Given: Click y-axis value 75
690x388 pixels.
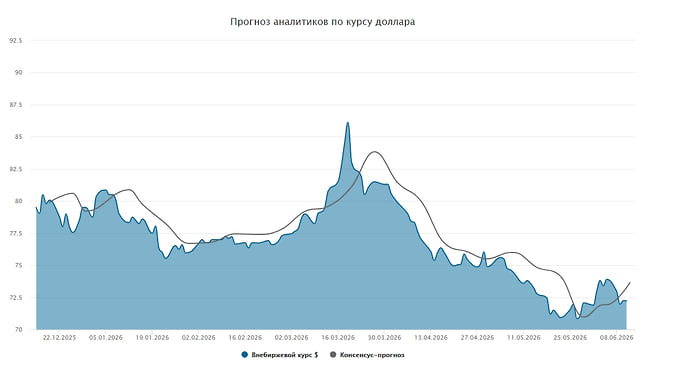Looking at the screenshot, I should (x=19, y=265).
